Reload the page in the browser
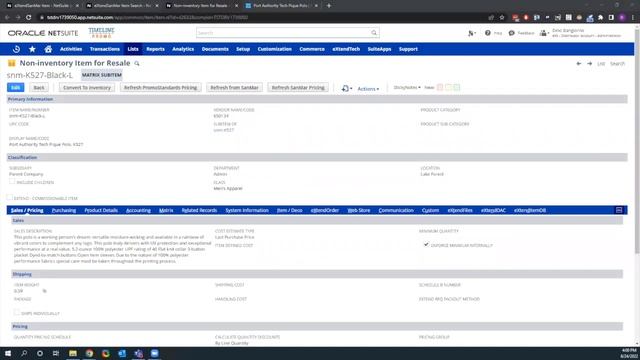 click(x=29, y=18)
